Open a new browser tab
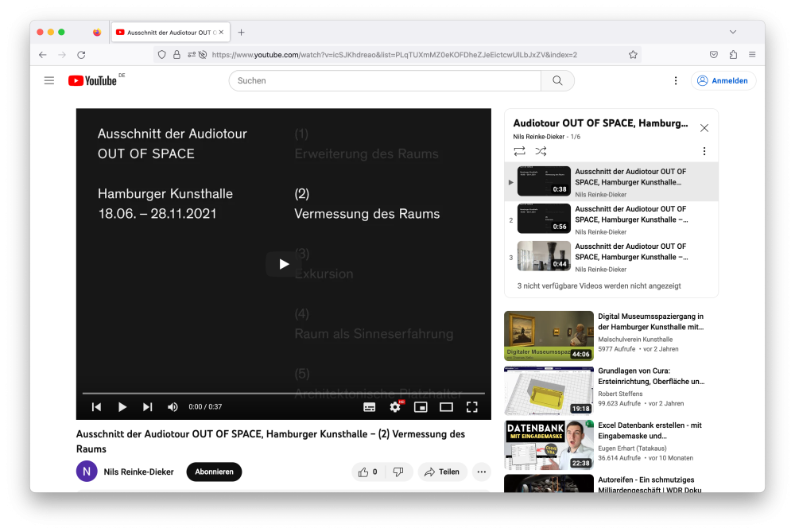The width and height of the screenshot is (795, 532). 242,32
